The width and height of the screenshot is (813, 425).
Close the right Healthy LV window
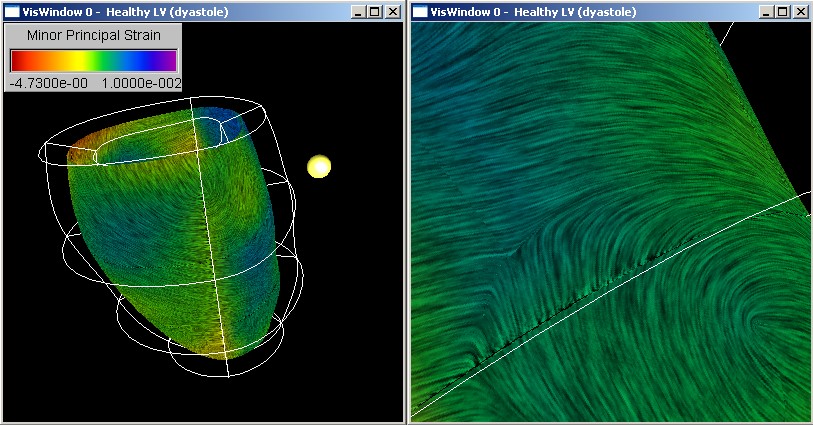pos(801,11)
